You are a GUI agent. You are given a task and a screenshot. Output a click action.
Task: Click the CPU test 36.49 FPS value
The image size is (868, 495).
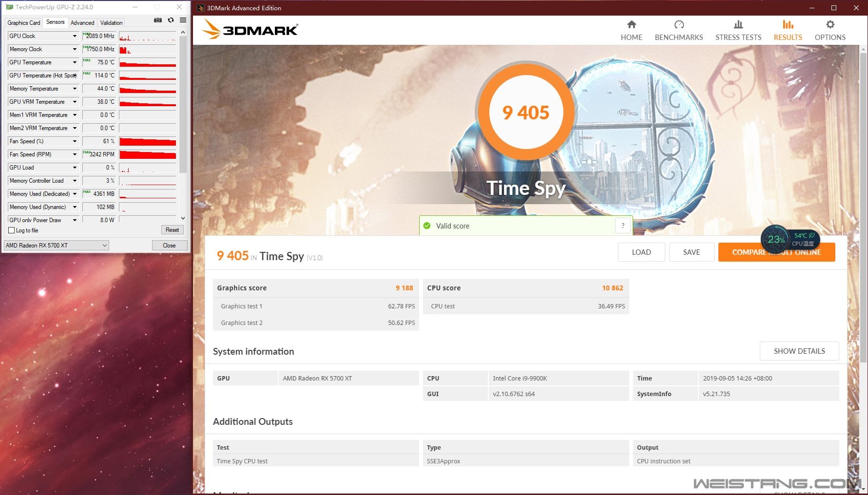click(x=612, y=306)
